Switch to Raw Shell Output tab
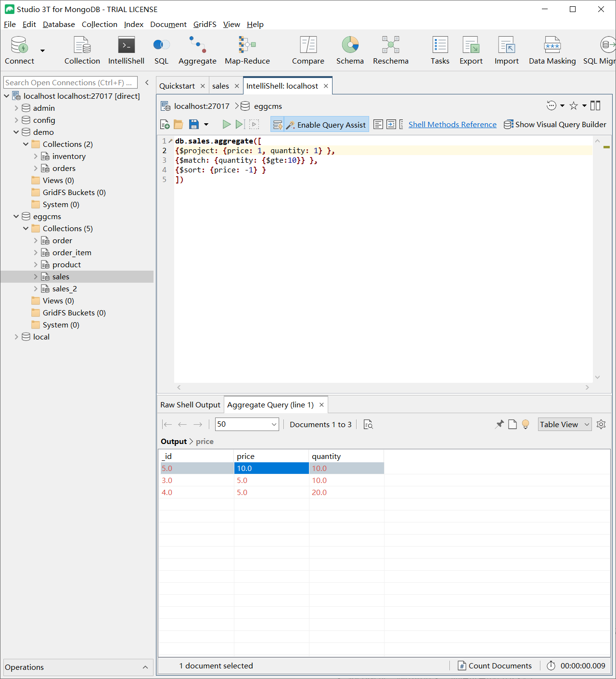Image resolution: width=616 pixels, height=679 pixels. (190, 405)
